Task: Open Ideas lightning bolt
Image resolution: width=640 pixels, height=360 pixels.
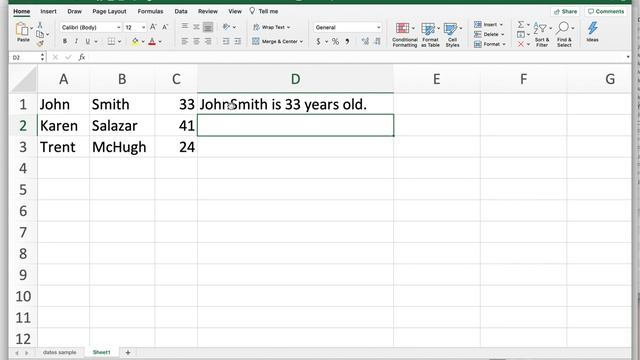Action: tap(592, 32)
